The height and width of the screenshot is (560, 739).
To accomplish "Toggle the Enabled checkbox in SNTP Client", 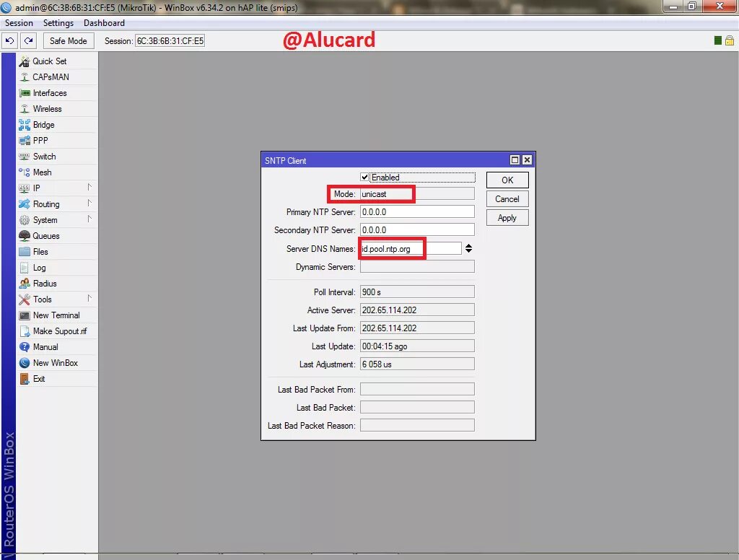I will point(364,178).
